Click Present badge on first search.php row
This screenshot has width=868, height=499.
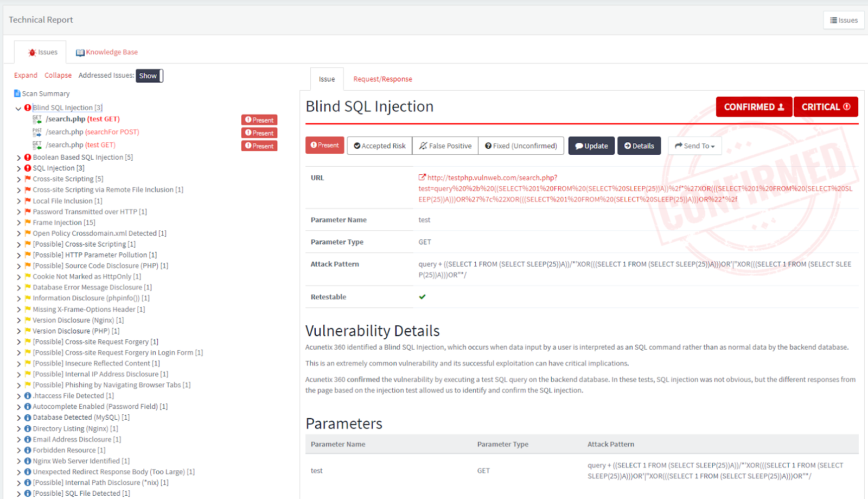[x=259, y=120]
